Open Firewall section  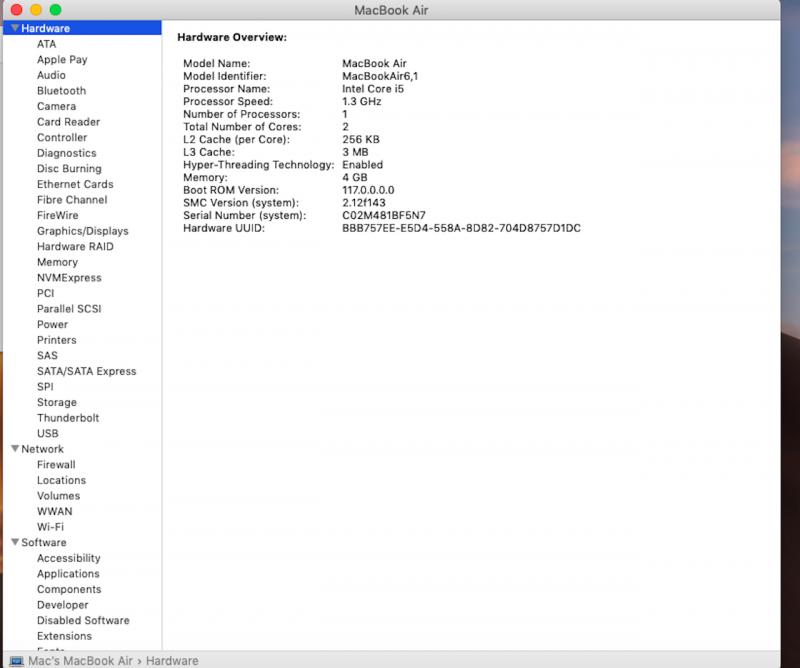(56, 465)
